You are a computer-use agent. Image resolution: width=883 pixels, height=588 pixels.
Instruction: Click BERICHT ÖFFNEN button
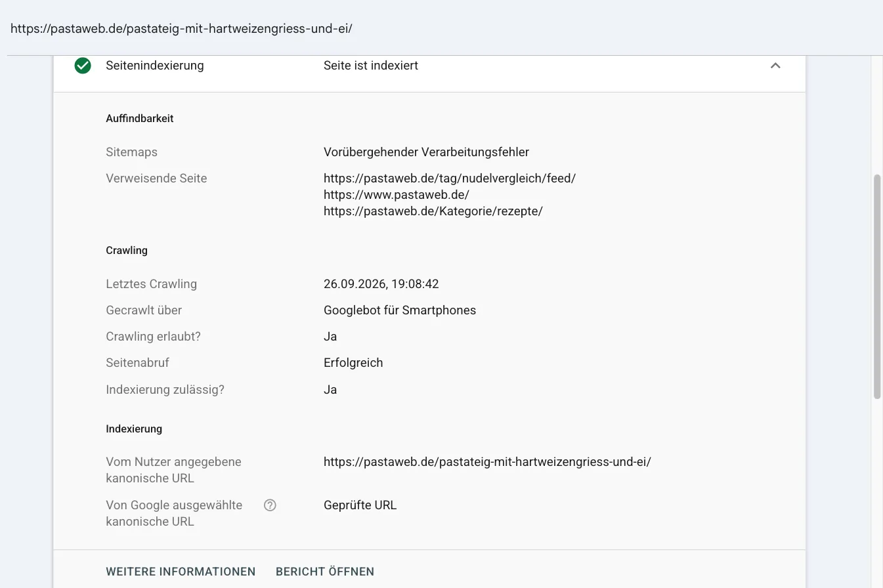[325, 572]
